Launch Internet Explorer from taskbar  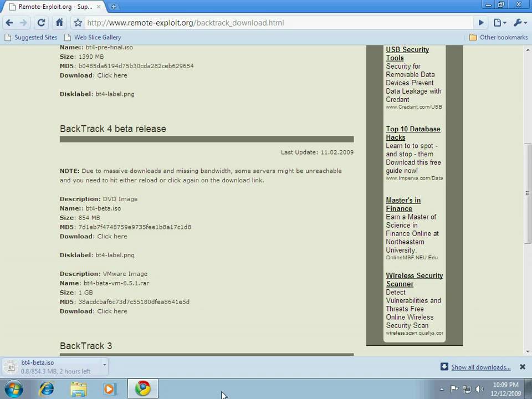click(x=47, y=389)
